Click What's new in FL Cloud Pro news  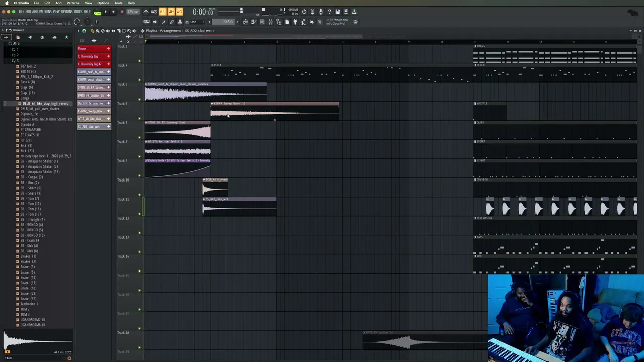point(337,22)
